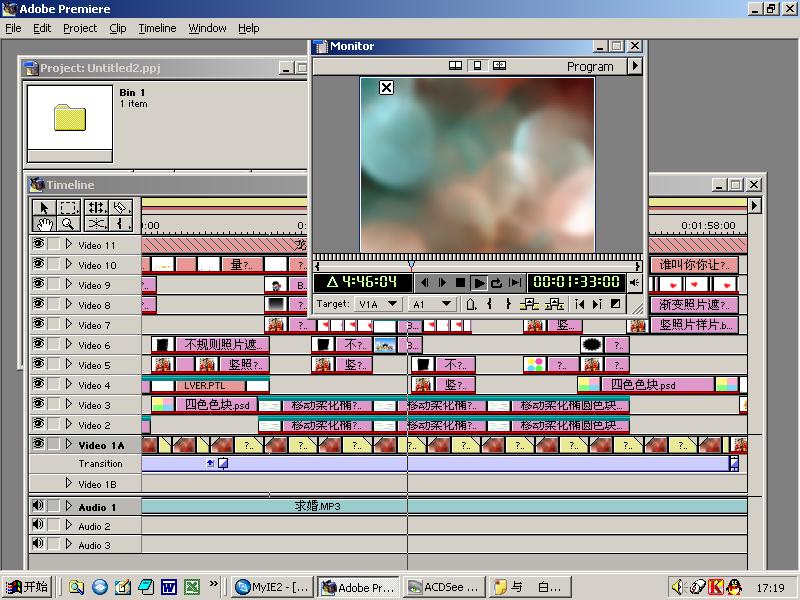Open the Edit menu
Image resolution: width=800 pixels, height=600 pixels.
42,28
